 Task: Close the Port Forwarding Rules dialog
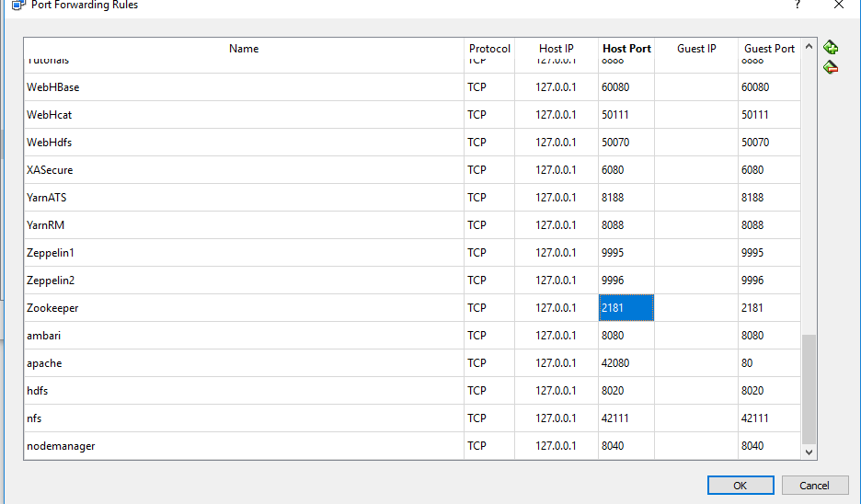pyautogui.click(x=839, y=5)
